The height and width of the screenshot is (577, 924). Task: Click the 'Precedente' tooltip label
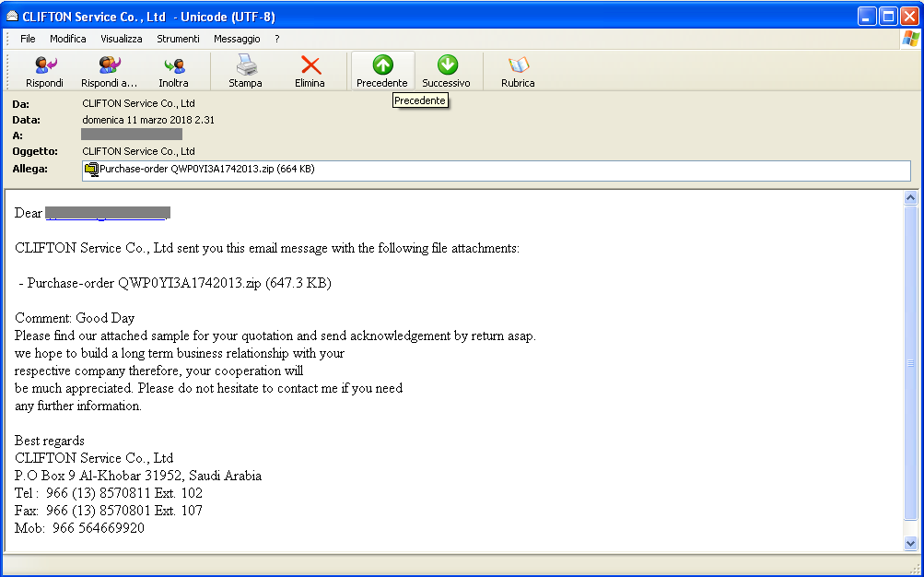pyautogui.click(x=419, y=100)
